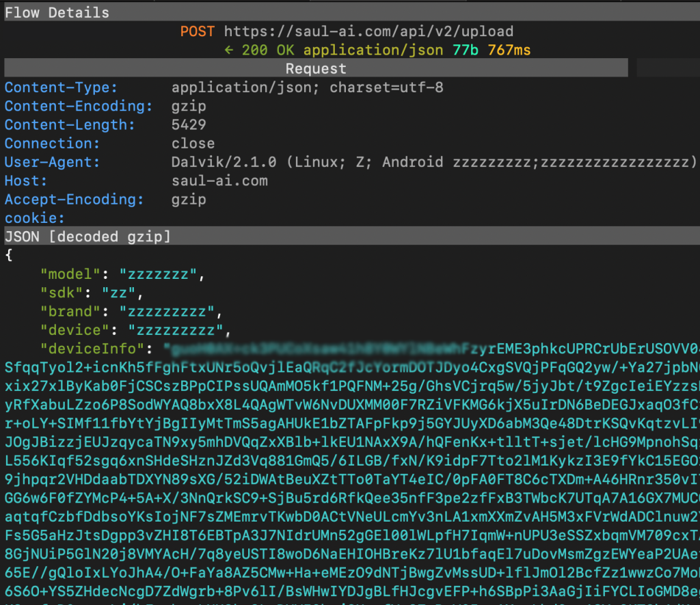Select the "sdk" value "zz"
Viewport: 700px width, 605px height.
coord(122,293)
